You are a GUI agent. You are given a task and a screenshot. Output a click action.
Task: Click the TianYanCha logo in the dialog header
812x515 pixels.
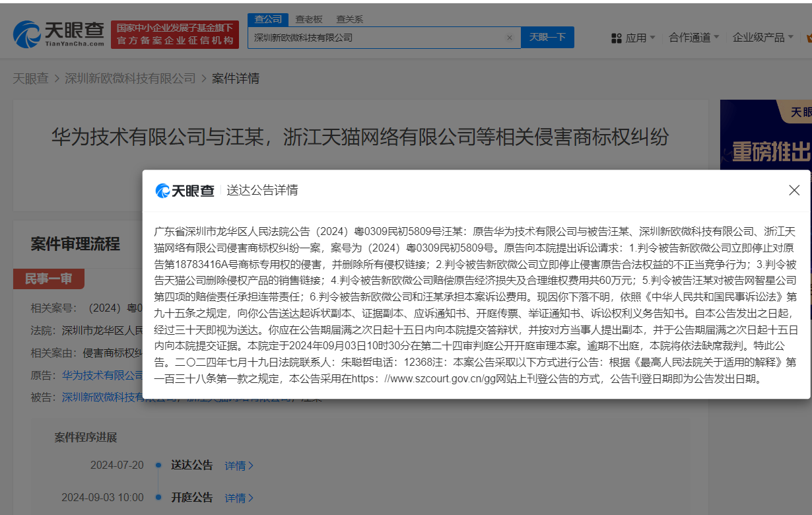[x=185, y=191]
